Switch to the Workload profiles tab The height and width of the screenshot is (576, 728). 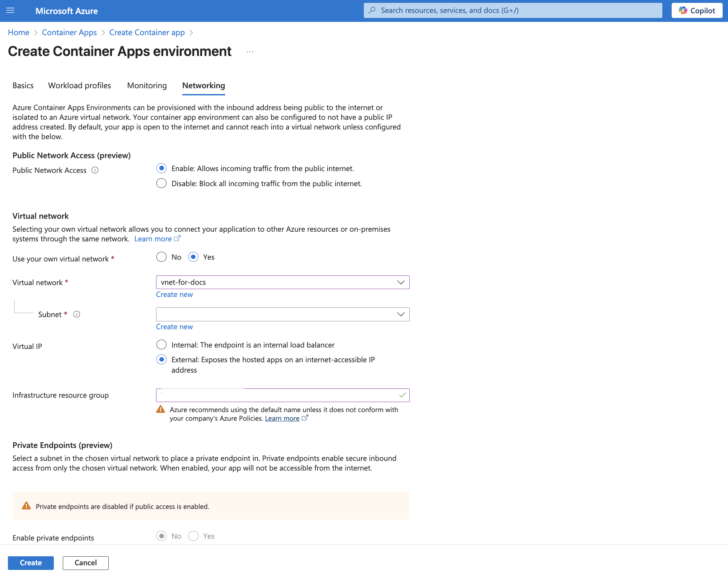(79, 85)
